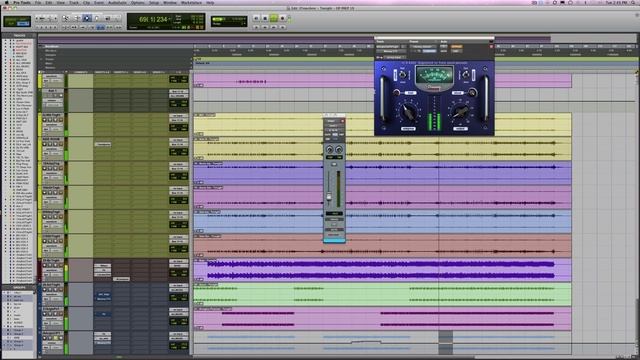
Task: Open the Nudge value selector
Action: [x=229, y=24]
